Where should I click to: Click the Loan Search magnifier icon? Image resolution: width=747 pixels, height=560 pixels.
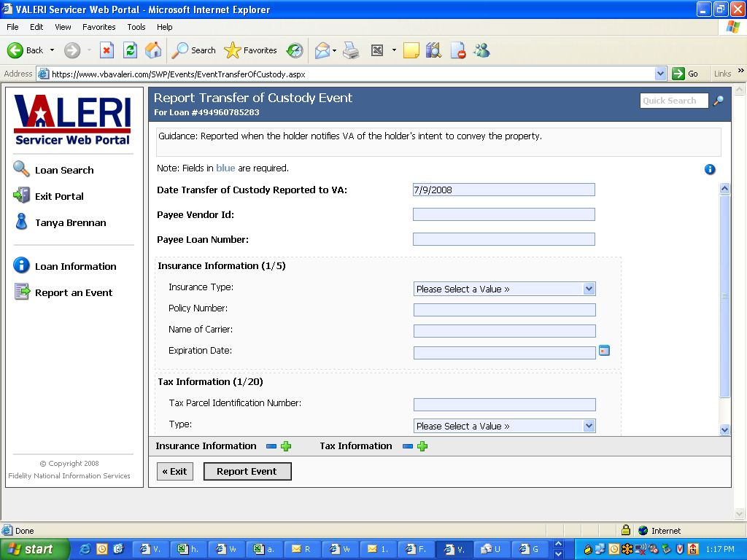21,169
